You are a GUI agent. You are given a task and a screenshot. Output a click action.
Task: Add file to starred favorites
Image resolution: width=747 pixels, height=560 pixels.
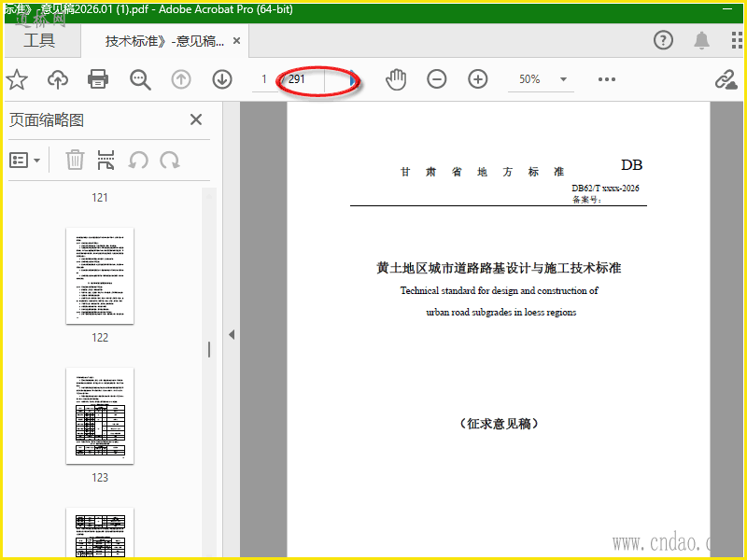click(x=17, y=79)
